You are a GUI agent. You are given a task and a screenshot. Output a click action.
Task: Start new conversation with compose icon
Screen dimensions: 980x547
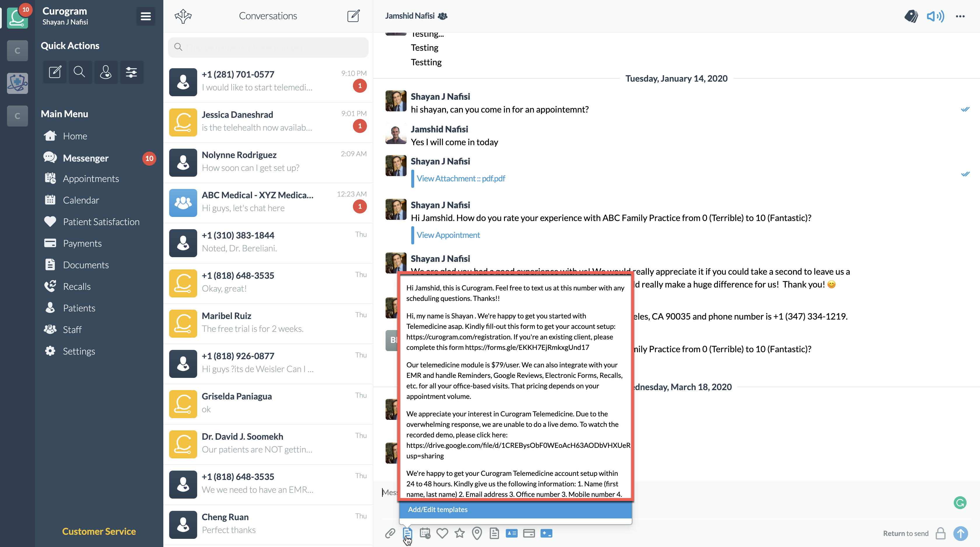353,16
